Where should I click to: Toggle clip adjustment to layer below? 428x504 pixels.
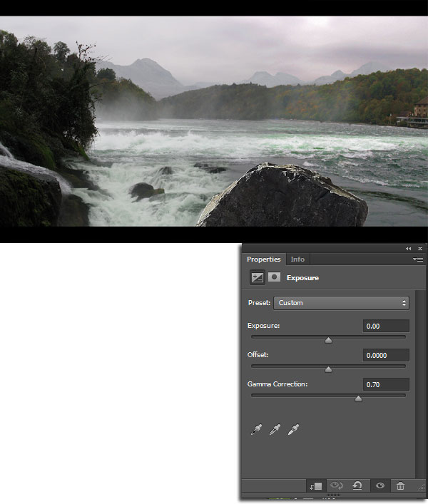(x=315, y=485)
